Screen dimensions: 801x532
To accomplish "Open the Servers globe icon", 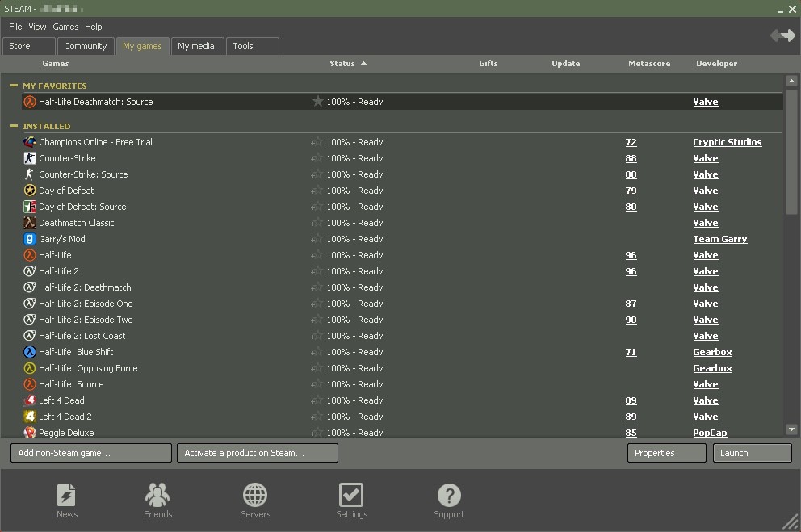I will [255, 495].
